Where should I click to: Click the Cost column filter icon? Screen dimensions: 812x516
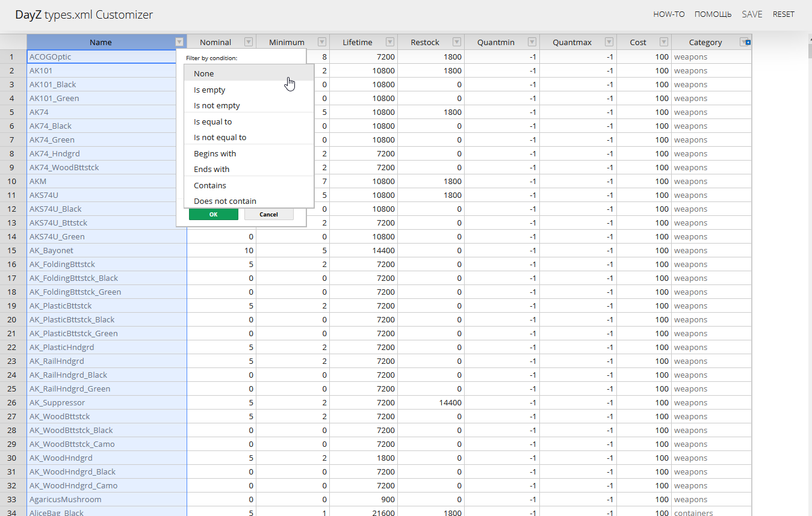664,42
